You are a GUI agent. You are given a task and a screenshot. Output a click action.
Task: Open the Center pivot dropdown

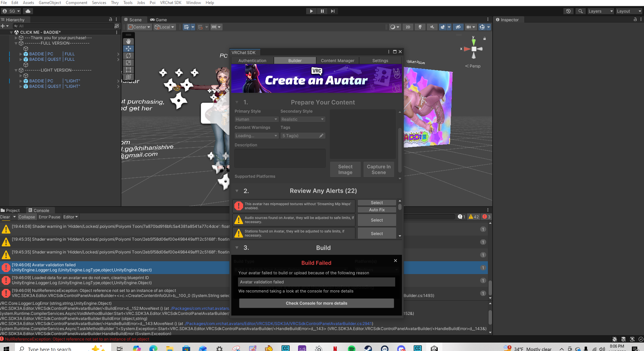pyautogui.click(x=139, y=27)
